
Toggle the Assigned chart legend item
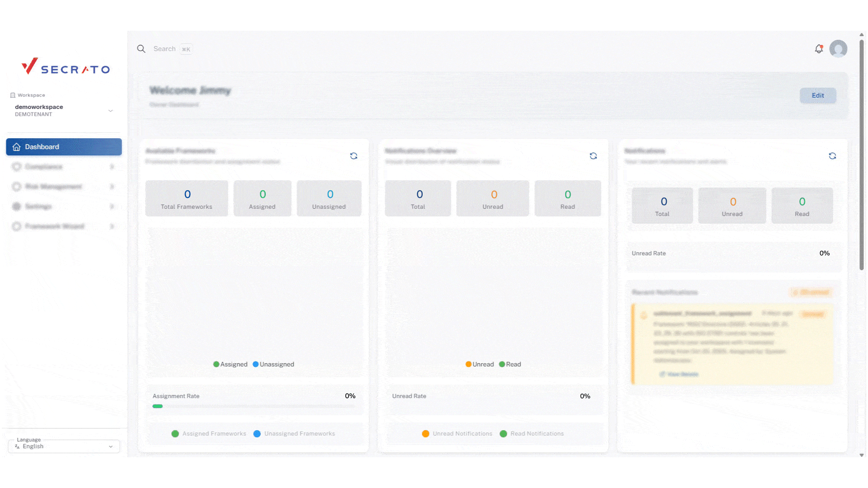230,364
